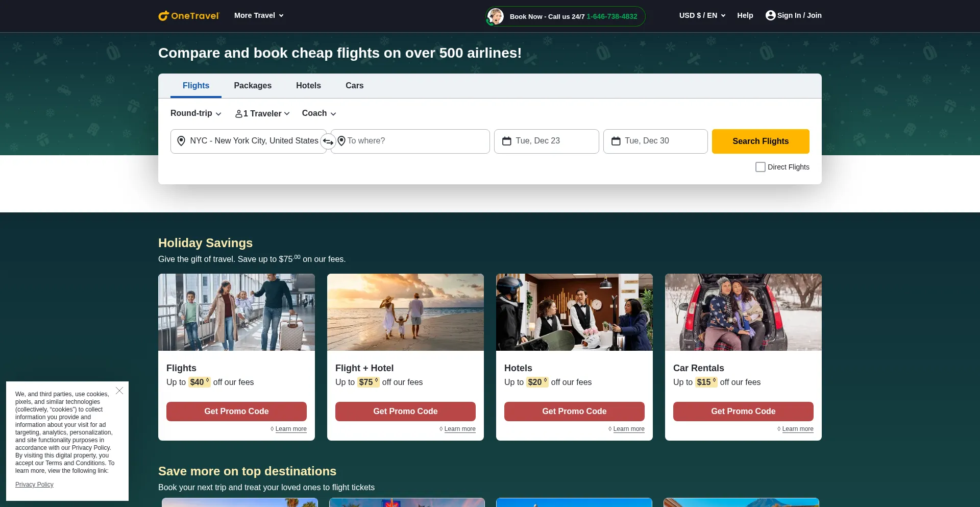Get Promo Code for Flights

[x=236, y=412]
